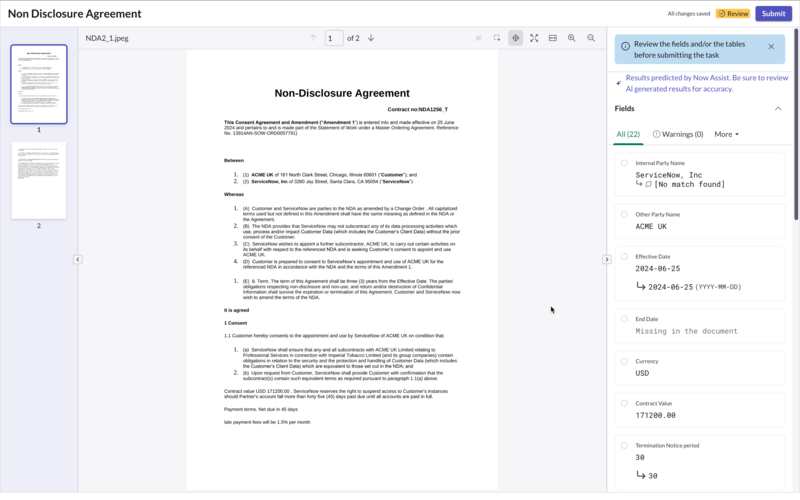Click the fit width icon
Image resolution: width=800 pixels, height=500 pixels.
coord(553,38)
